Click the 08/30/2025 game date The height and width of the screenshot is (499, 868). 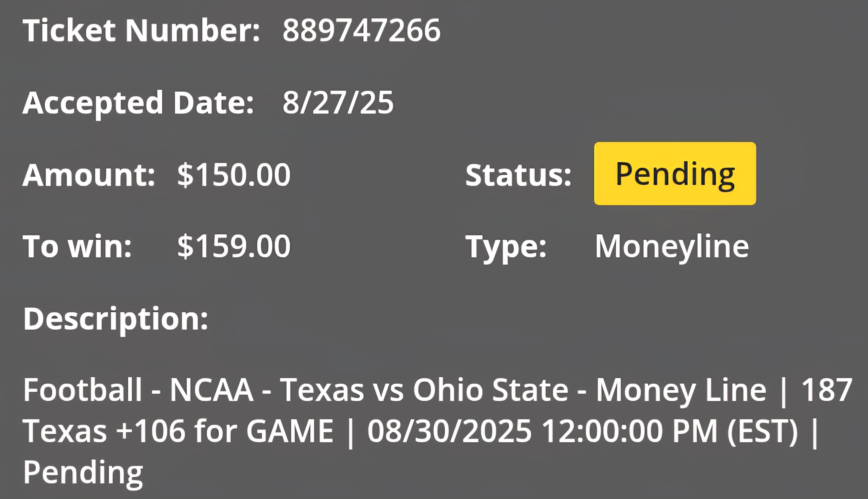tap(449, 431)
